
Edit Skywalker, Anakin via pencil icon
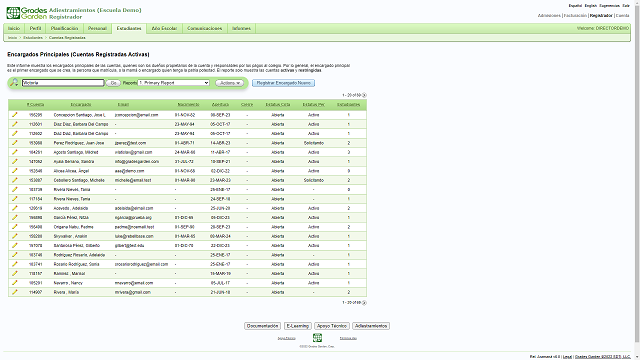[15, 236]
